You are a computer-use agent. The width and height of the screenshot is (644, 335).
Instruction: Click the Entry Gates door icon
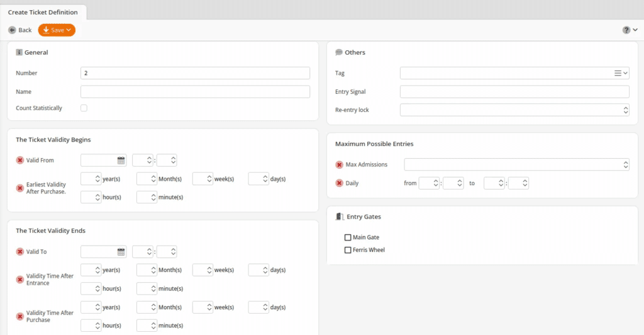(x=340, y=217)
